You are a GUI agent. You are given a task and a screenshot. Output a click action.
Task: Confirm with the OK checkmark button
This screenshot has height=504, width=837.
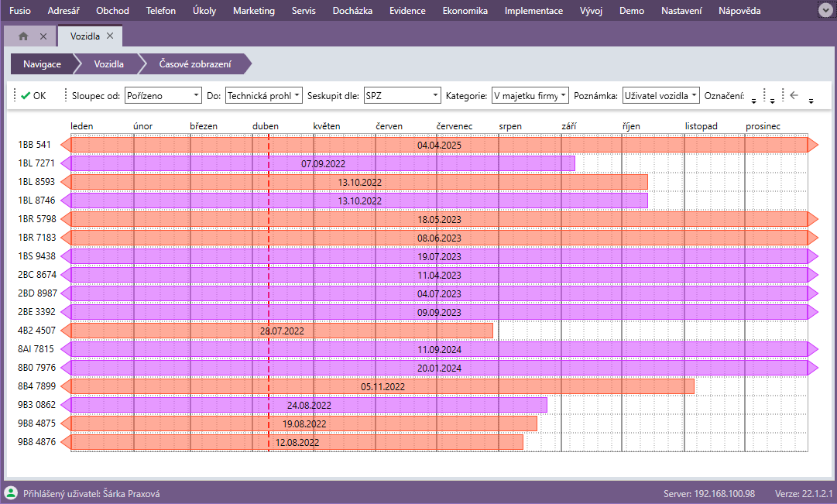(x=33, y=95)
